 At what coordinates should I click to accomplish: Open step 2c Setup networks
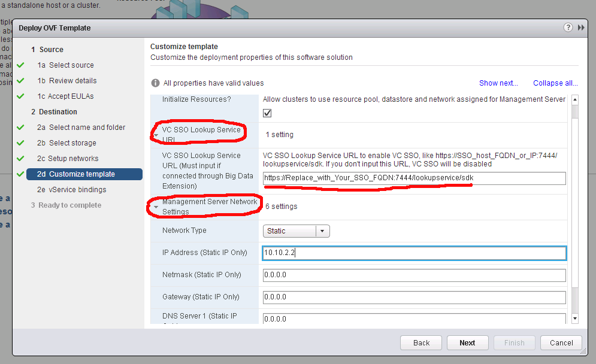[74, 159]
